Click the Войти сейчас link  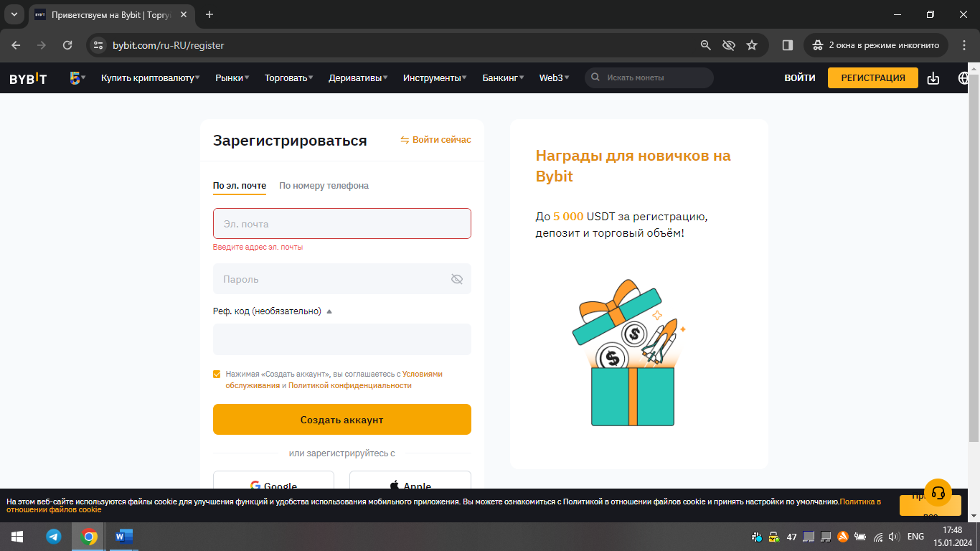click(x=435, y=140)
